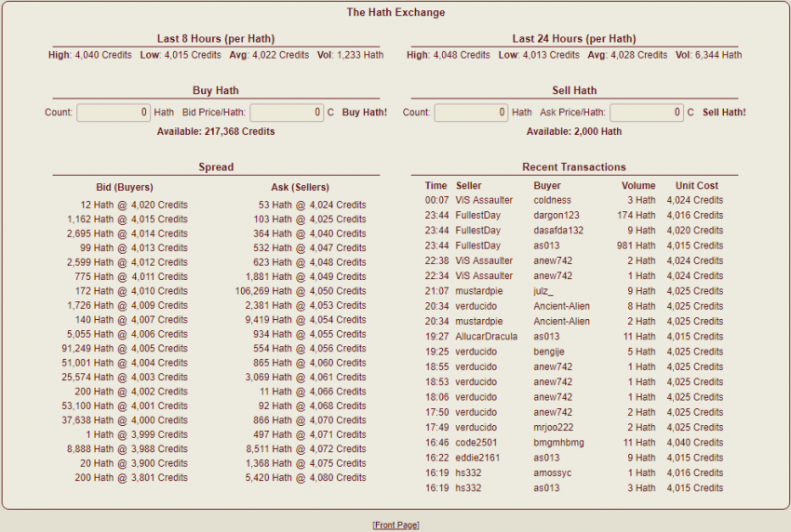
Task: Click buyer name dasafda132
Action: pos(558,231)
